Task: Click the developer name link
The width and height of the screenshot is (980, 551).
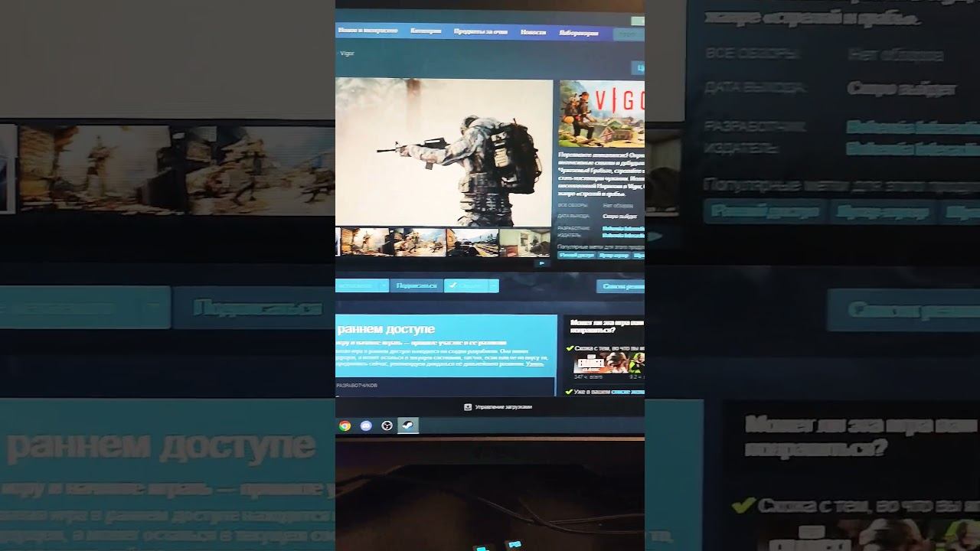Action: click(x=623, y=228)
